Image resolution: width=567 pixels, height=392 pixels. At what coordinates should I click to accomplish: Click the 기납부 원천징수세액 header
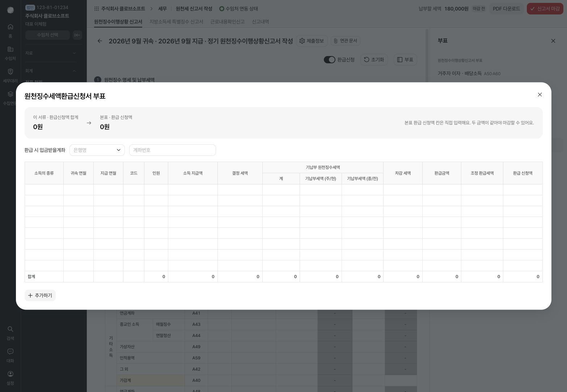(x=323, y=167)
